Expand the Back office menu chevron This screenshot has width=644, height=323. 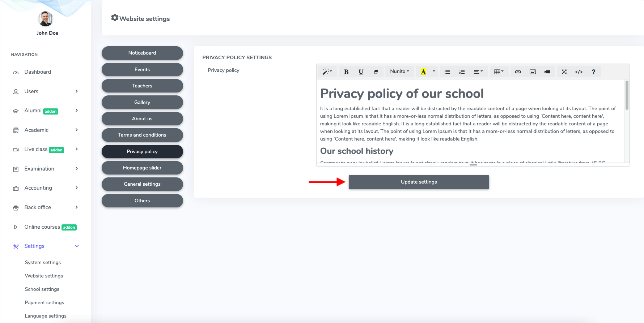point(77,207)
